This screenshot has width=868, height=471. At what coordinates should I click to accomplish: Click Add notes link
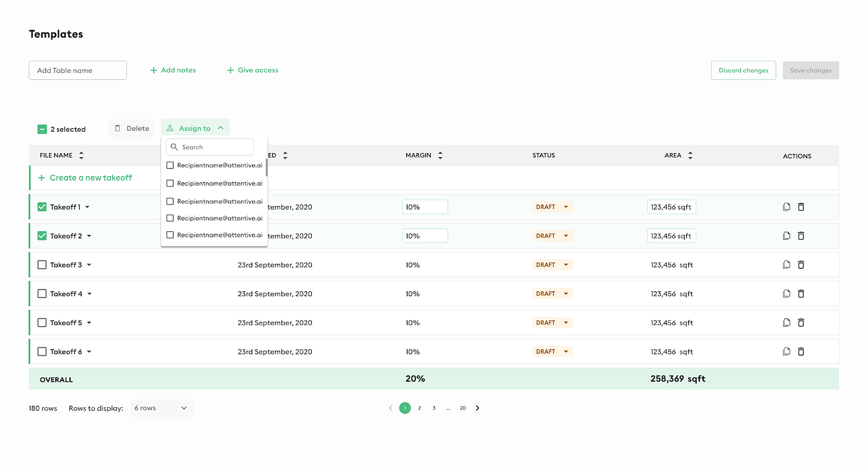pos(173,70)
